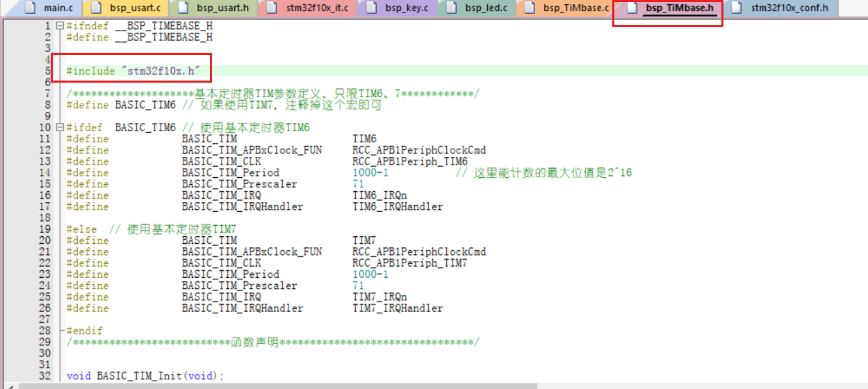868x389 pixels.
Task: Click the #else directive on line 19
Action: click(81, 229)
